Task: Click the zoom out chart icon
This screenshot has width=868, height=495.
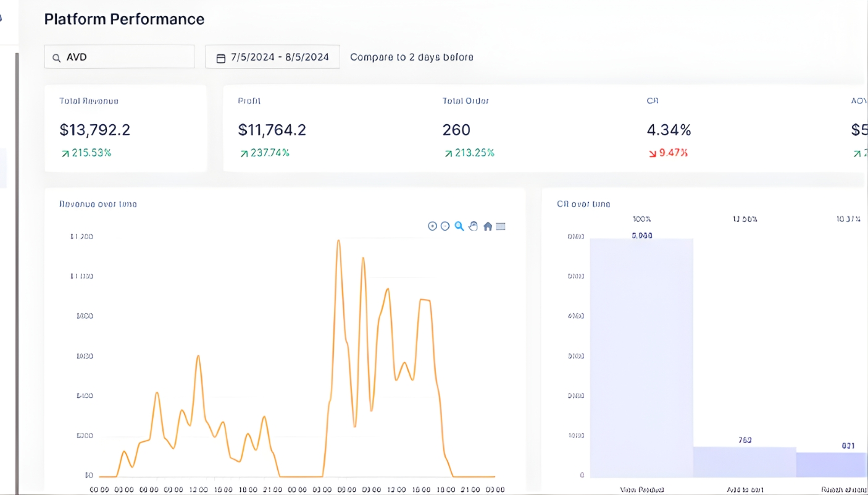Action: (x=445, y=226)
